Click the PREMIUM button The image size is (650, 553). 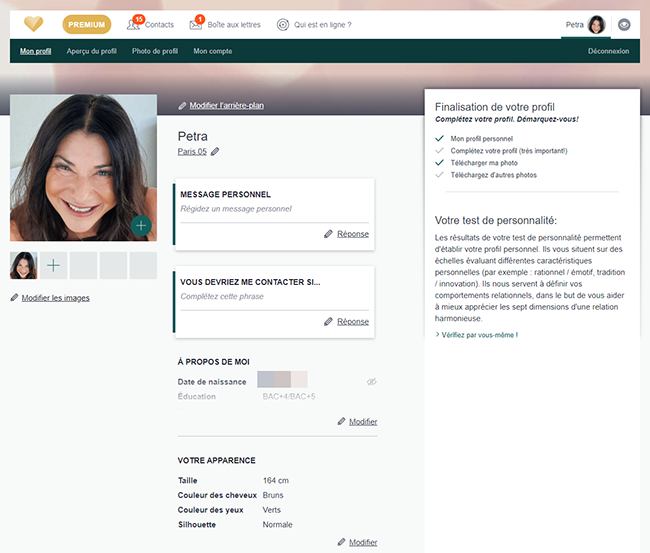click(87, 25)
